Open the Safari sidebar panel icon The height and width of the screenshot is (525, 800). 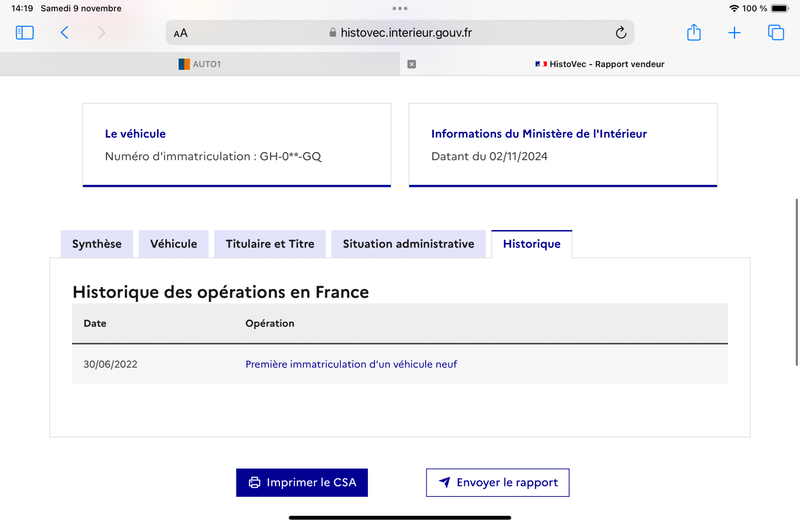[24, 33]
